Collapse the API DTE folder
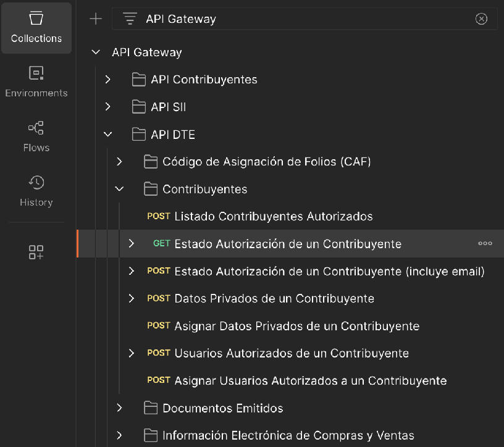The image size is (504, 447). point(107,134)
